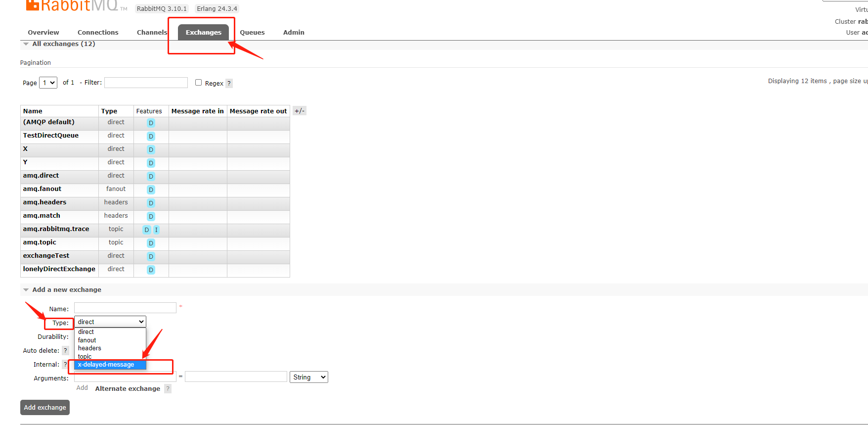Sort by the Name column header
The width and height of the screenshot is (868, 425).
click(x=33, y=111)
